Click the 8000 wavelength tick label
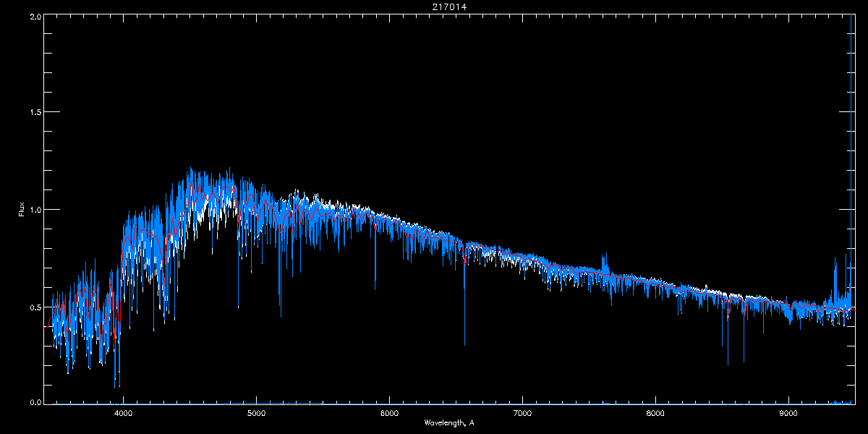The height and width of the screenshot is (434, 868). [x=655, y=414]
